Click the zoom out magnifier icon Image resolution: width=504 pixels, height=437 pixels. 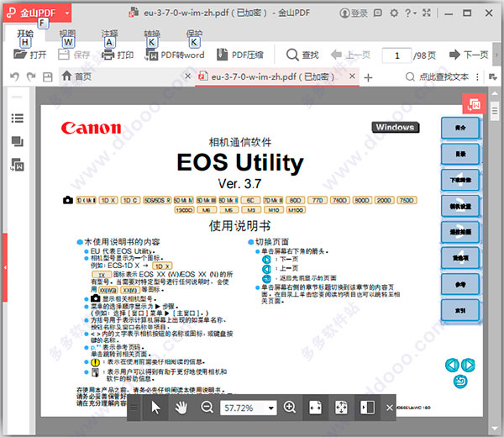[x=207, y=408]
